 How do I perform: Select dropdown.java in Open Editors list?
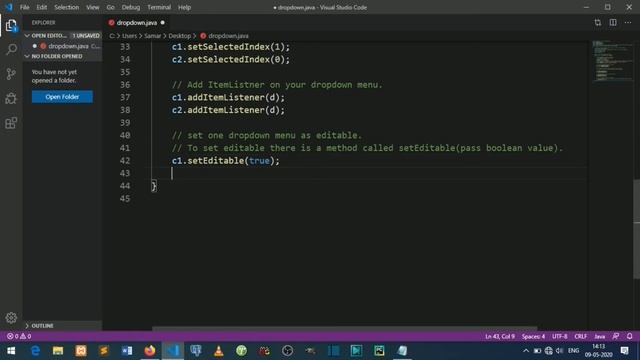pyautogui.click(x=68, y=46)
